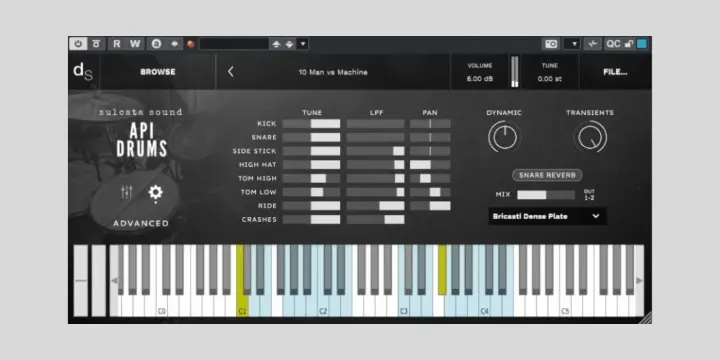The width and height of the screenshot is (720, 360).
Task: Open the BROWSE tab
Action: click(x=158, y=72)
